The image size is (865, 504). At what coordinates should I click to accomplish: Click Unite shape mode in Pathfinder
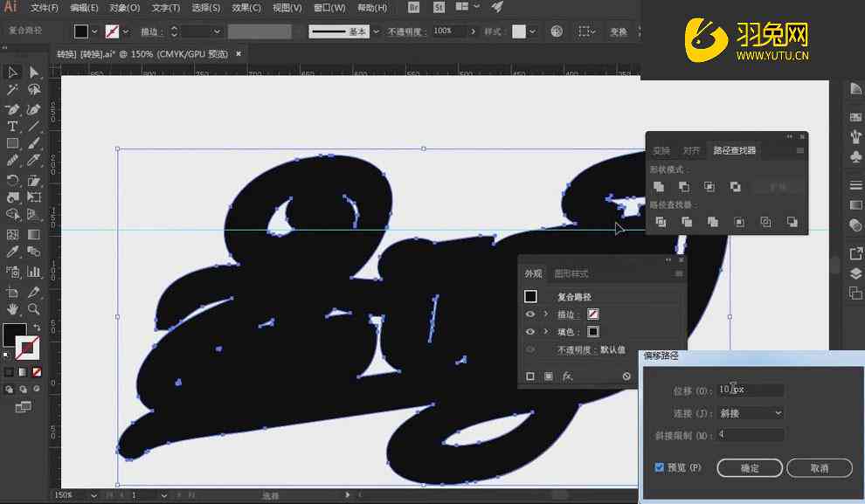pyautogui.click(x=659, y=187)
